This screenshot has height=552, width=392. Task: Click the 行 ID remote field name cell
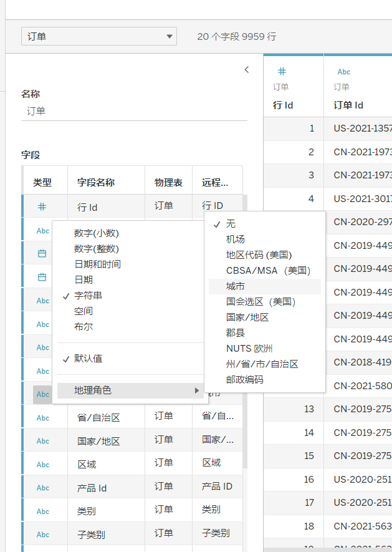click(217, 206)
